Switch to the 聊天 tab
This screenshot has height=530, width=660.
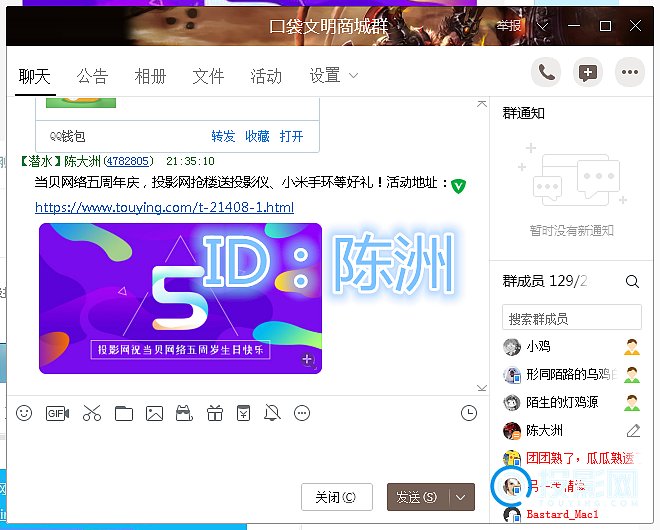click(35, 77)
